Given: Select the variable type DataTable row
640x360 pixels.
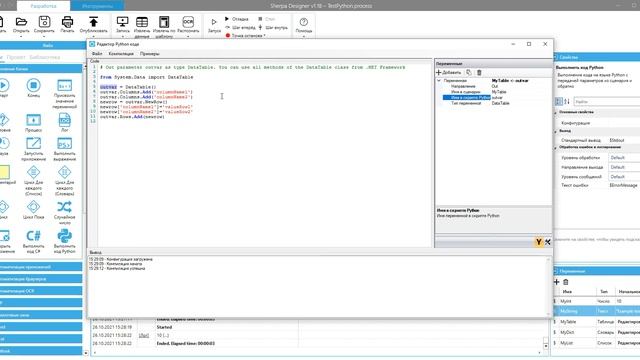Looking at the screenshot, I should coord(494,103).
